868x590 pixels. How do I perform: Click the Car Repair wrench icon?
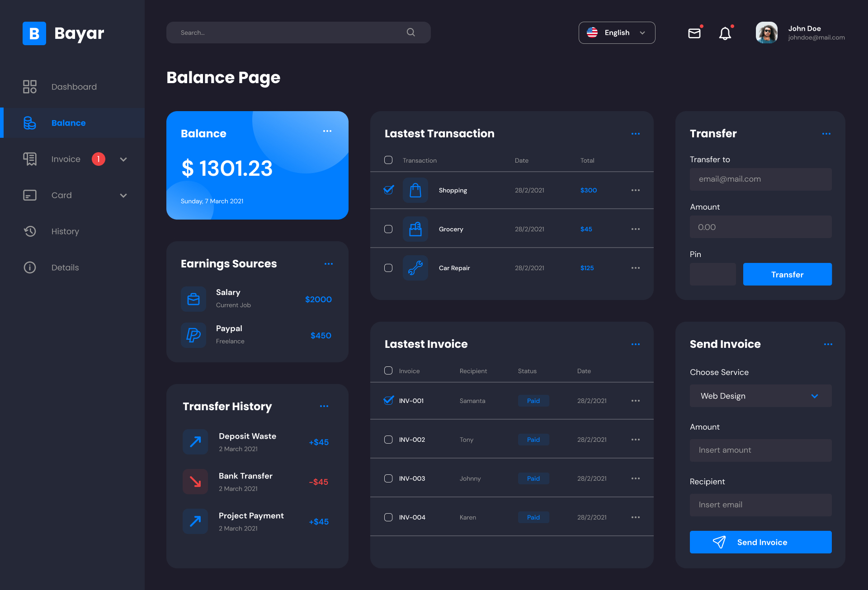coord(415,268)
